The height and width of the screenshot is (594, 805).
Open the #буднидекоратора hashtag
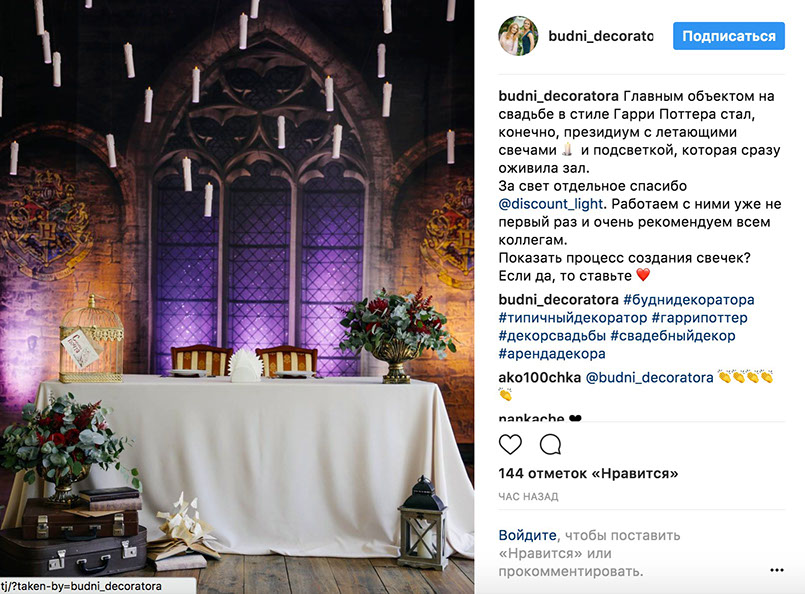[688, 299]
